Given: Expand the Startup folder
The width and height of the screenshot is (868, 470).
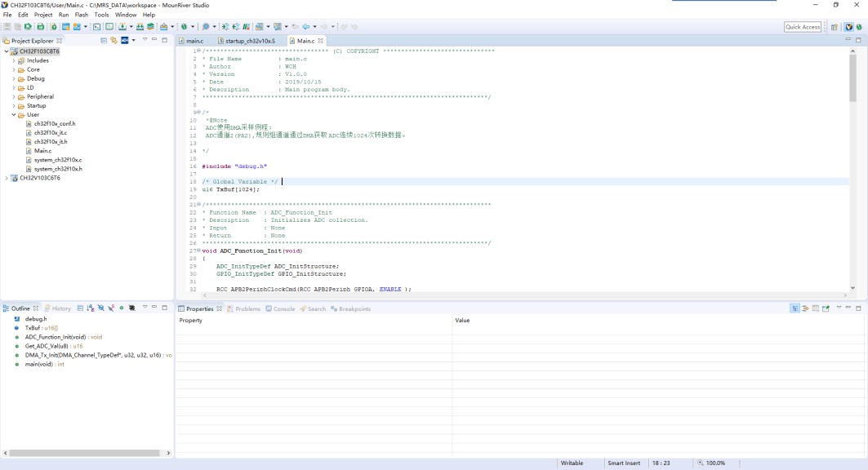Looking at the screenshot, I should click(x=14, y=105).
